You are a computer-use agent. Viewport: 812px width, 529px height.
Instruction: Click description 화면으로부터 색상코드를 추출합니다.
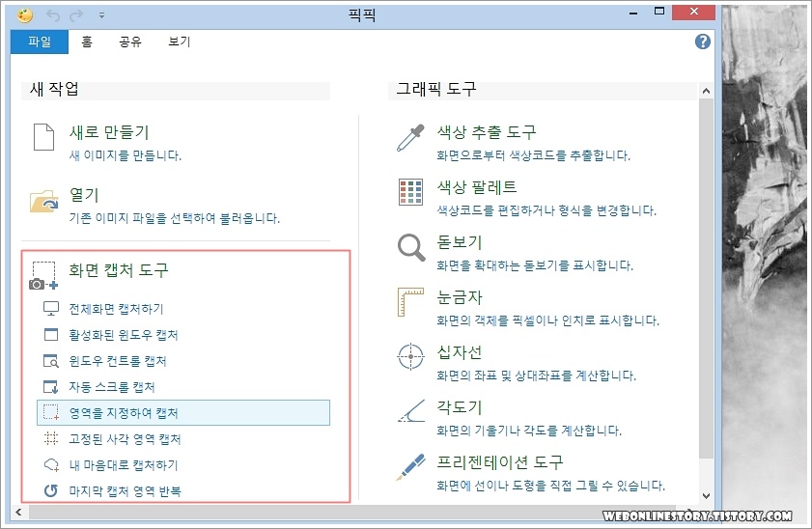(533, 155)
